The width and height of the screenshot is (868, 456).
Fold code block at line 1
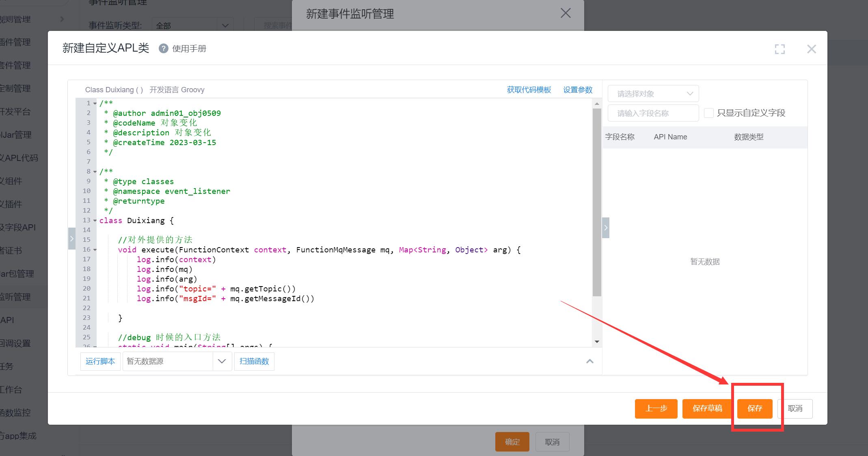coord(95,104)
